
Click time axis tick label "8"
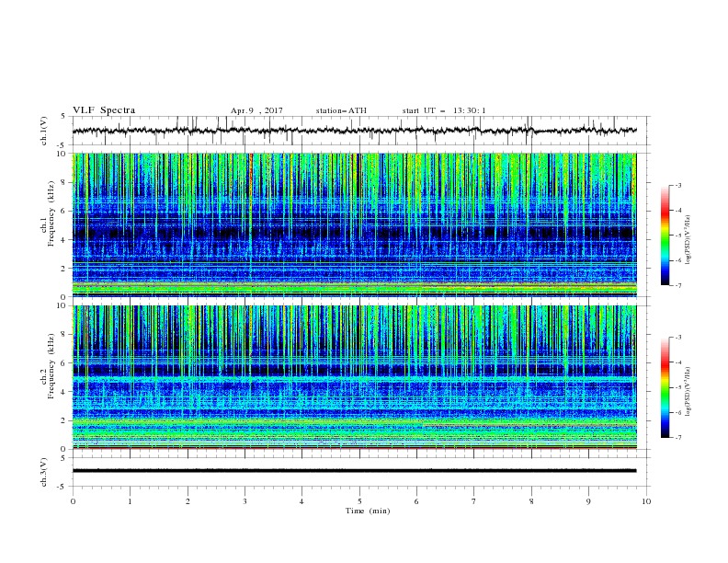coord(531,501)
